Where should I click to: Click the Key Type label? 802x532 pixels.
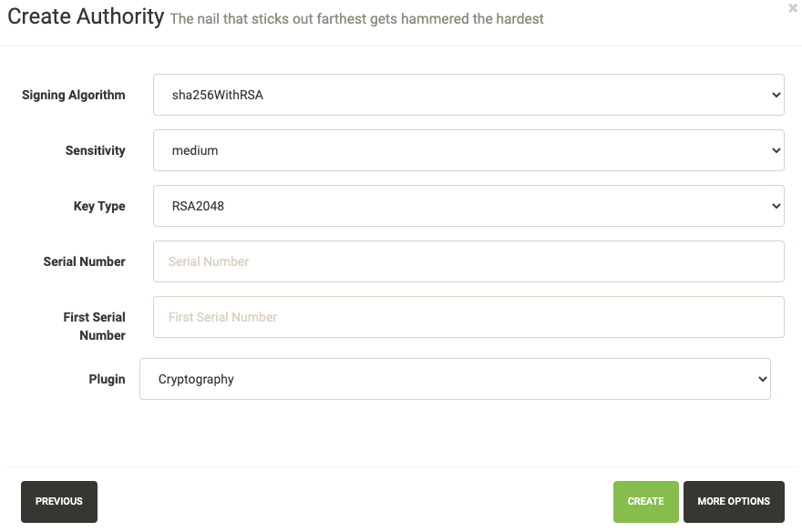pyautogui.click(x=99, y=206)
